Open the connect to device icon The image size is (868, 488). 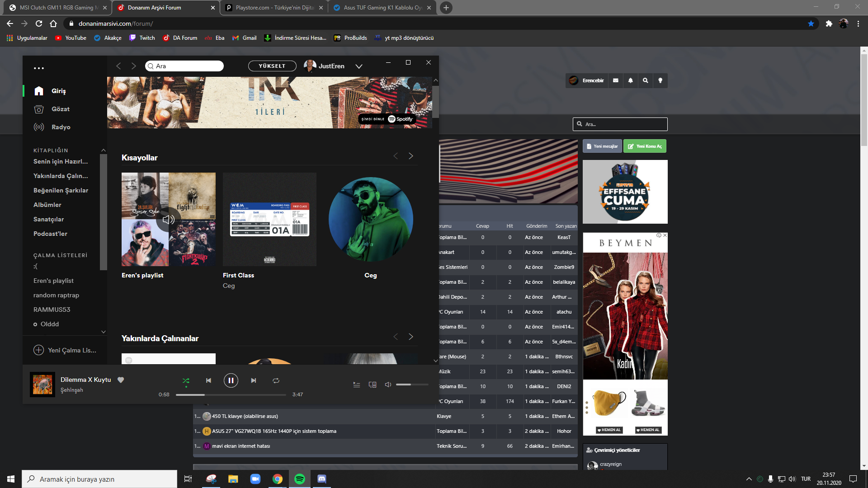373,385
